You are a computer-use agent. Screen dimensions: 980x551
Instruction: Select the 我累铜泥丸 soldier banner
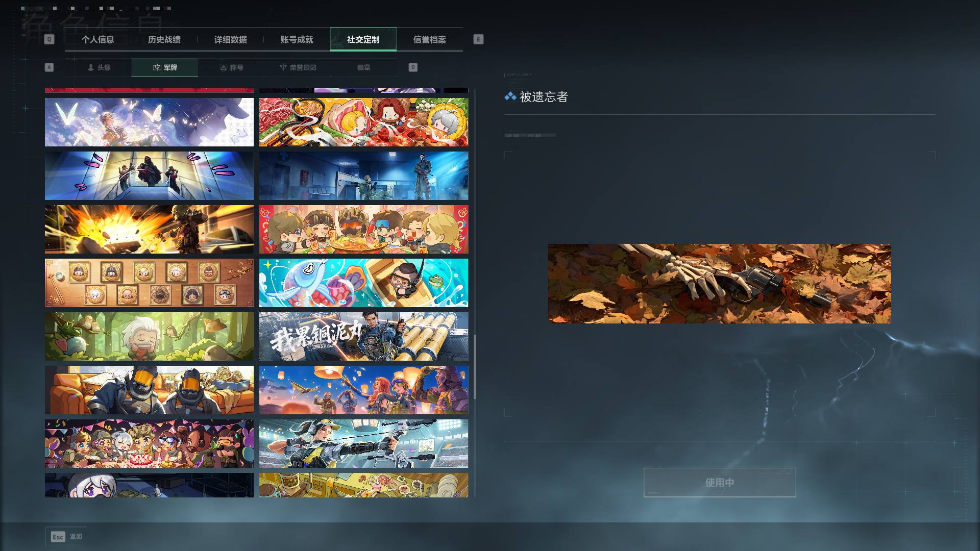tap(363, 337)
